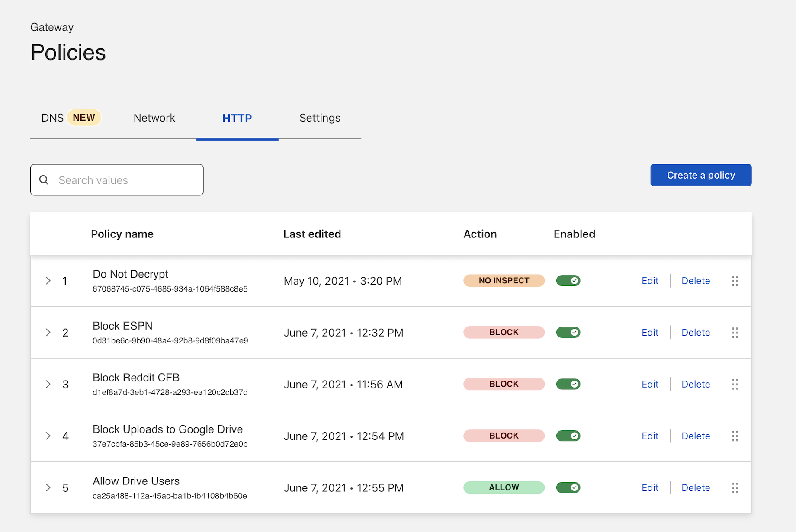Viewport: 796px width, 532px height.
Task: Grab the reorder handle for Block Reddit CFB
Action: [x=735, y=384]
